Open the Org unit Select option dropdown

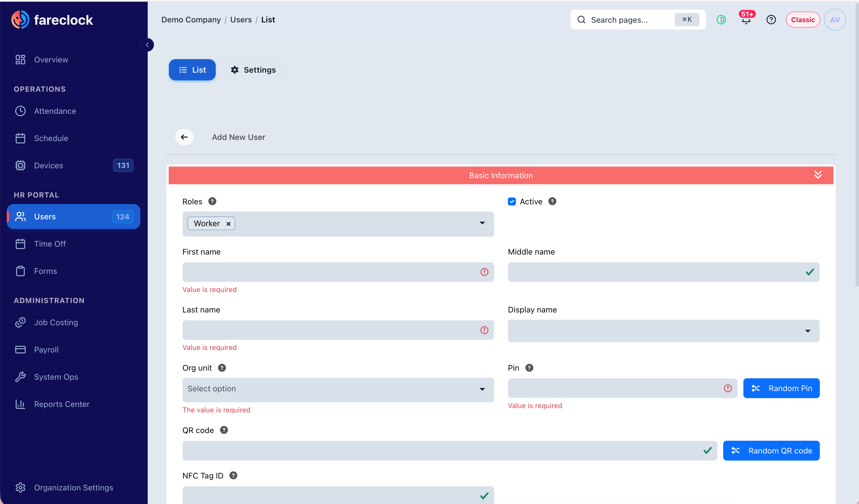tap(338, 389)
